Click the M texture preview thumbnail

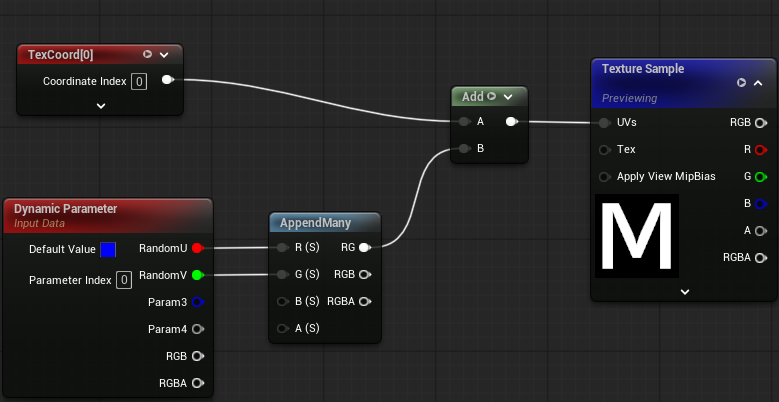click(637, 236)
